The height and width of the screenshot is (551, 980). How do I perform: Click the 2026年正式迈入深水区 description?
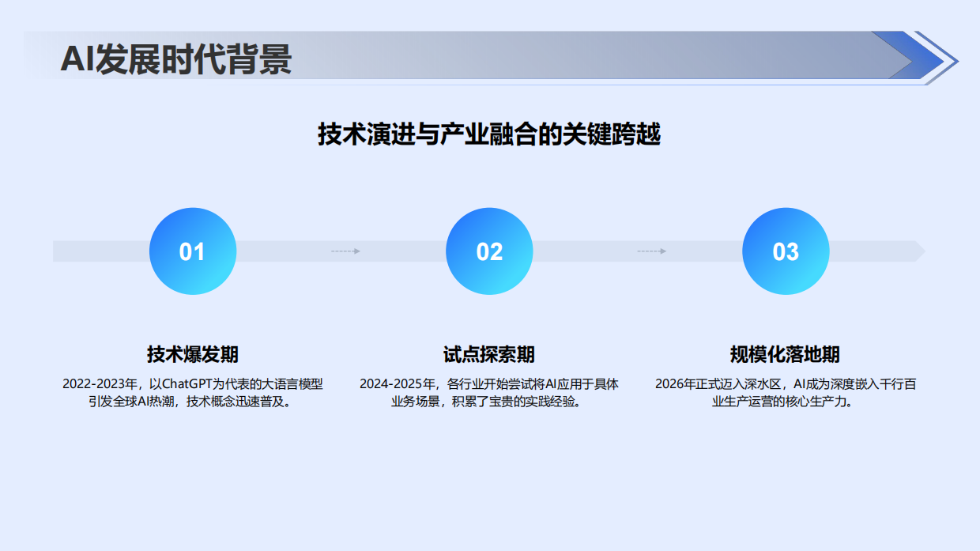tap(785, 393)
